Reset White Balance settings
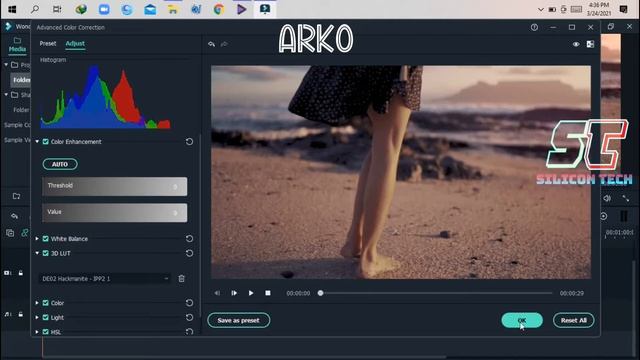This screenshot has width=640, height=360. click(189, 238)
